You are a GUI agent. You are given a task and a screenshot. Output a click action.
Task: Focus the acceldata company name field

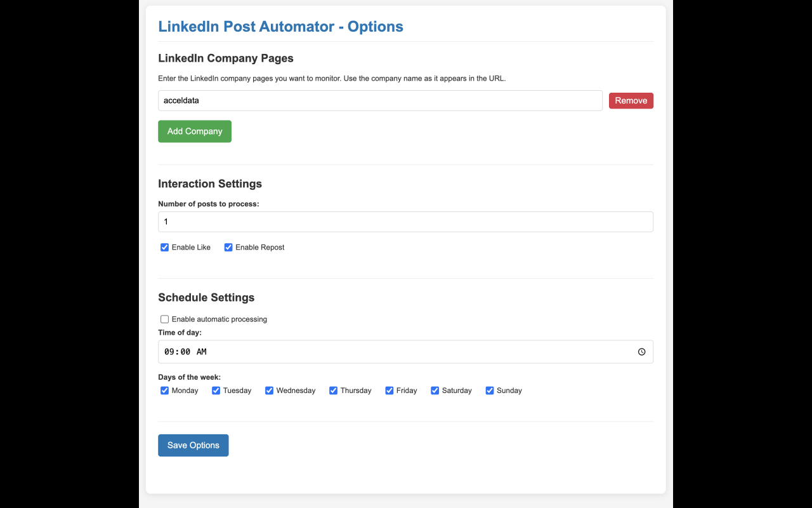379,101
